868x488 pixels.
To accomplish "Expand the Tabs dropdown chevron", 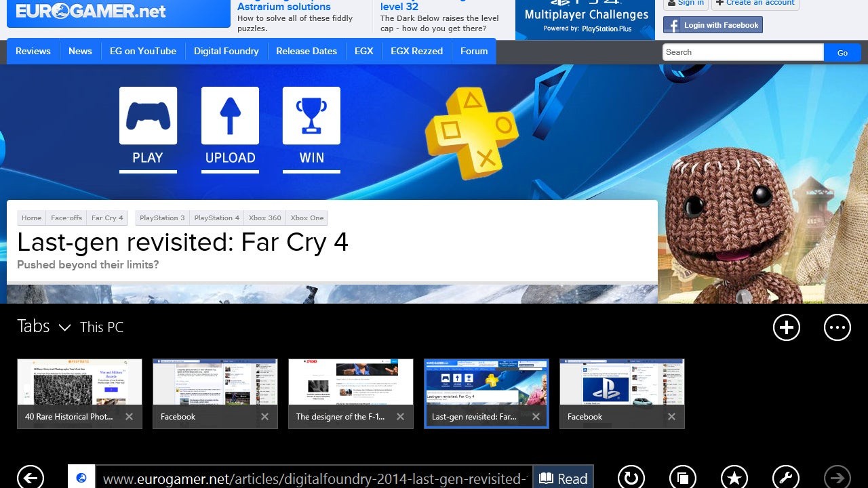I will 64,327.
